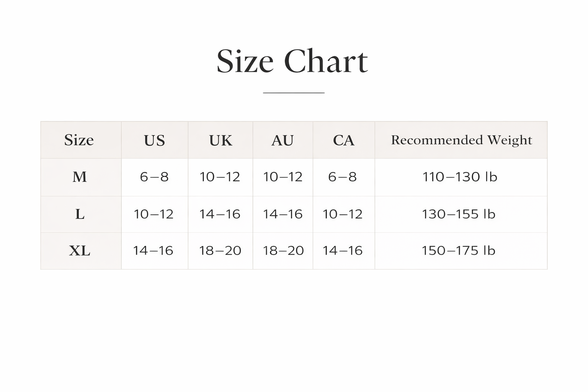The width and height of the screenshot is (588, 392).
Task: Select the M size row label
Action: click(x=80, y=177)
